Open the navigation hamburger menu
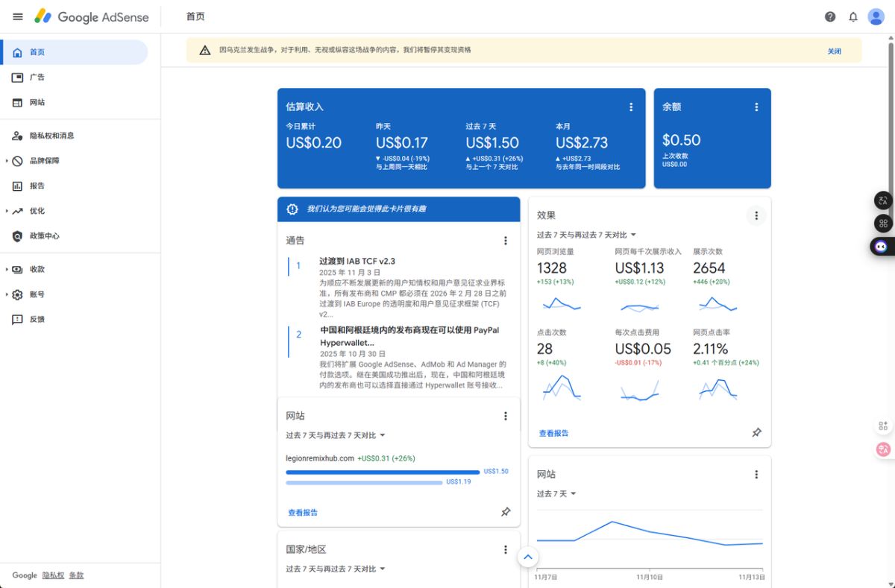The width and height of the screenshot is (895, 588). pos(17,16)
